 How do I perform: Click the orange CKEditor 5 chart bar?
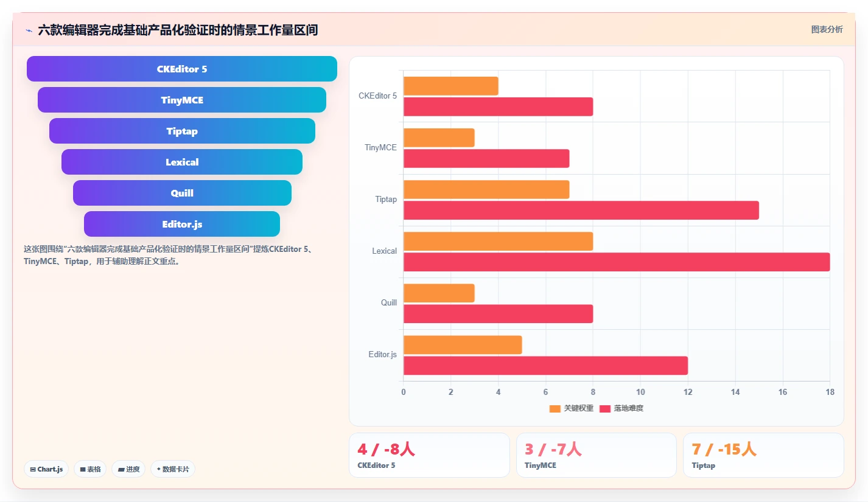[x=450, y=86]
